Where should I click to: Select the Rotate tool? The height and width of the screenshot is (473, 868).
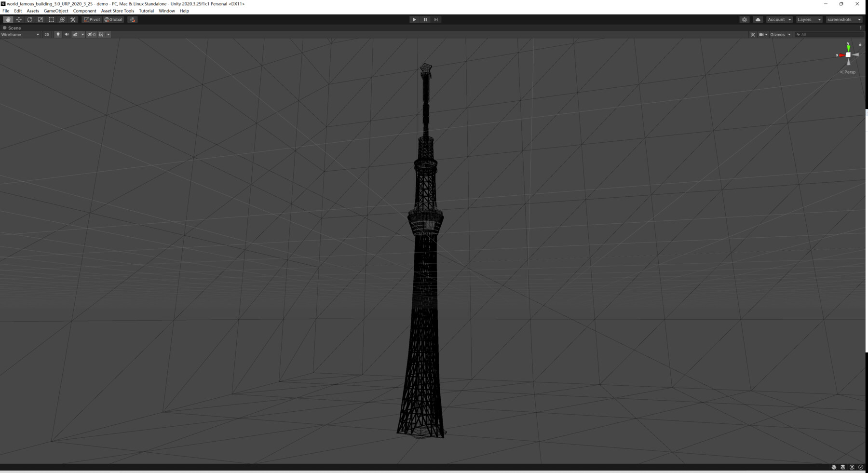point(29,19)
